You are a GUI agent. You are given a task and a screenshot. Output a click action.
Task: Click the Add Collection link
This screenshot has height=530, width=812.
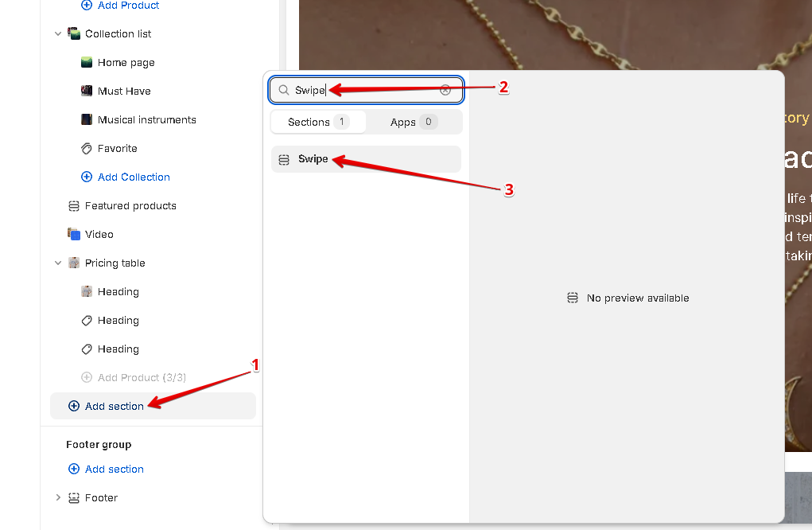(134, 177)
